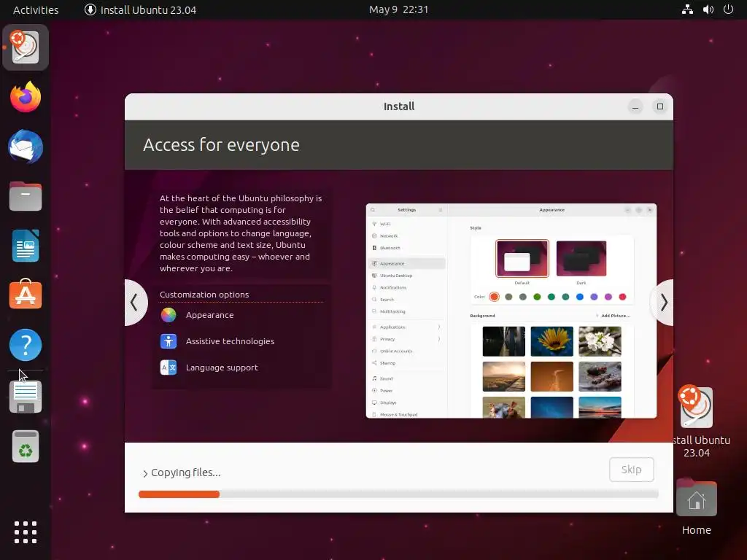Pick the red accent color swatch
This screenshot has height=560, width=747.
point(622,297)
